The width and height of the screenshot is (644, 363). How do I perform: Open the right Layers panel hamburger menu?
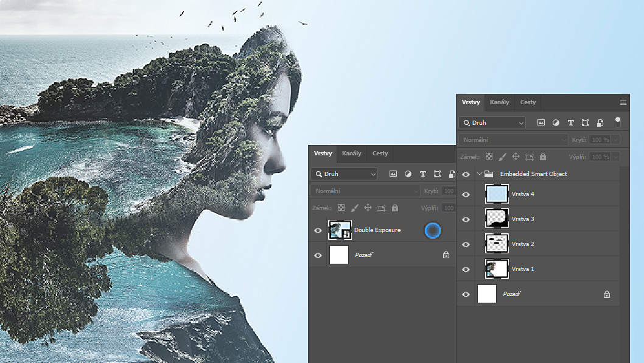click(x=623, y=102)
